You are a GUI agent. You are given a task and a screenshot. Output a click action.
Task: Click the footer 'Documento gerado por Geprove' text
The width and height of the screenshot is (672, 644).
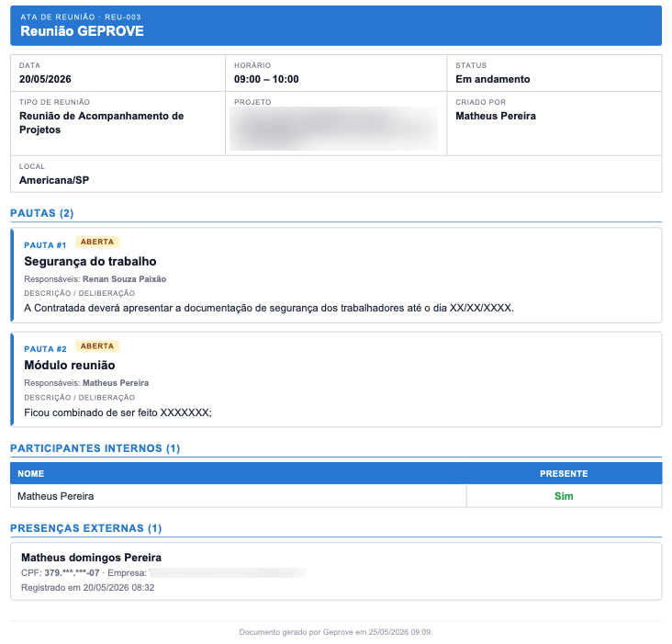336,632
